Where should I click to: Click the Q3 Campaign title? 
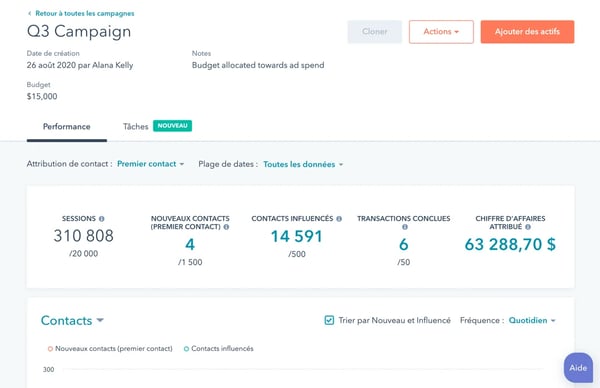pyautogui.click(x=79, y=31)
